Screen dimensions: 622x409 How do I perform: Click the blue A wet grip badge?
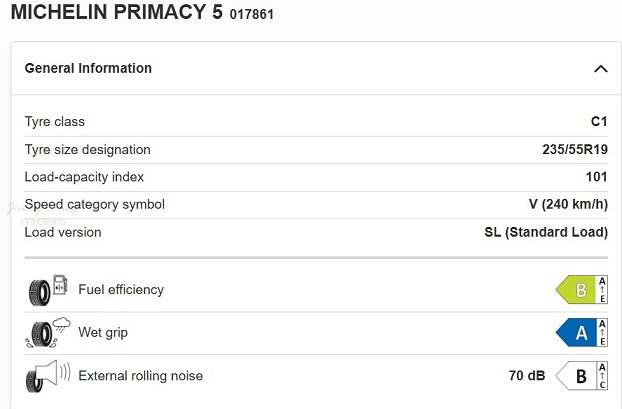point(575,333)
